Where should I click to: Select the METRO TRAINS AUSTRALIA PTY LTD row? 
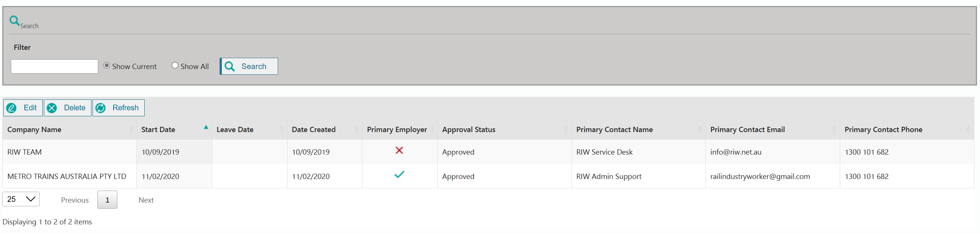67,177
